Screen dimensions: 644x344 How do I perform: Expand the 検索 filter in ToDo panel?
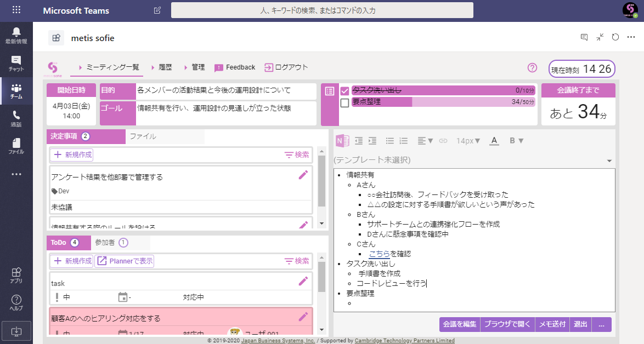click(297, 261)
